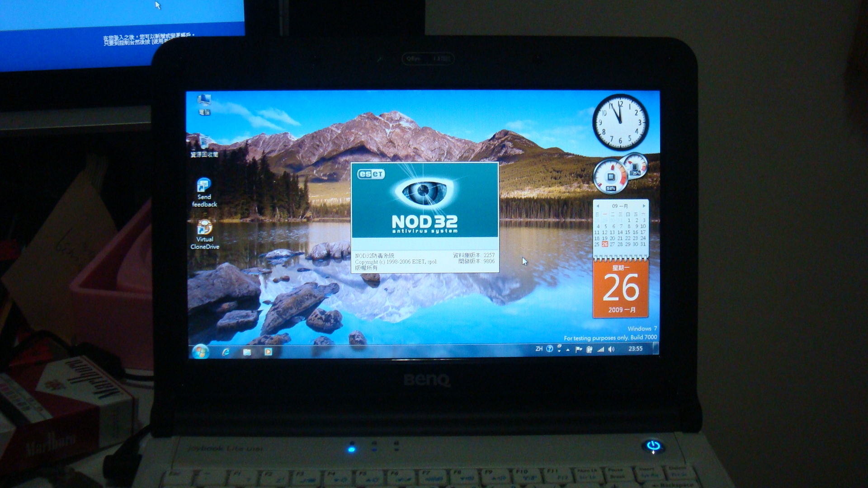Screen dimensions: 868x488
Task: Click the taskbar clock showing 23:55
Action: pyautogui.click(x=635, y=349)
